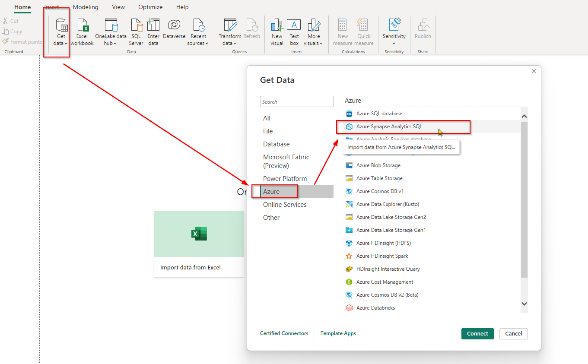Image resolution: width=588 pixels, height=364 pixels.
Task: Click the Get Data search field
Action: [297, 101]
